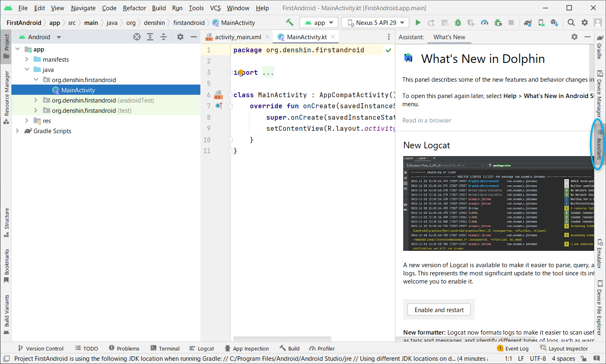Collapse the java folder node
Image resolution: width=606 pixels, height=364 pixels.
point(27,69)
